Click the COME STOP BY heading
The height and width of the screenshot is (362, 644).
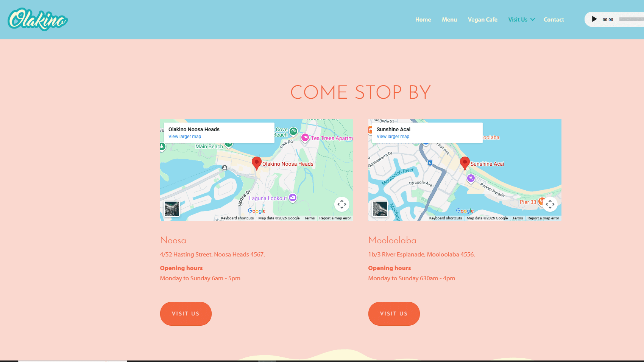(361, 92)
